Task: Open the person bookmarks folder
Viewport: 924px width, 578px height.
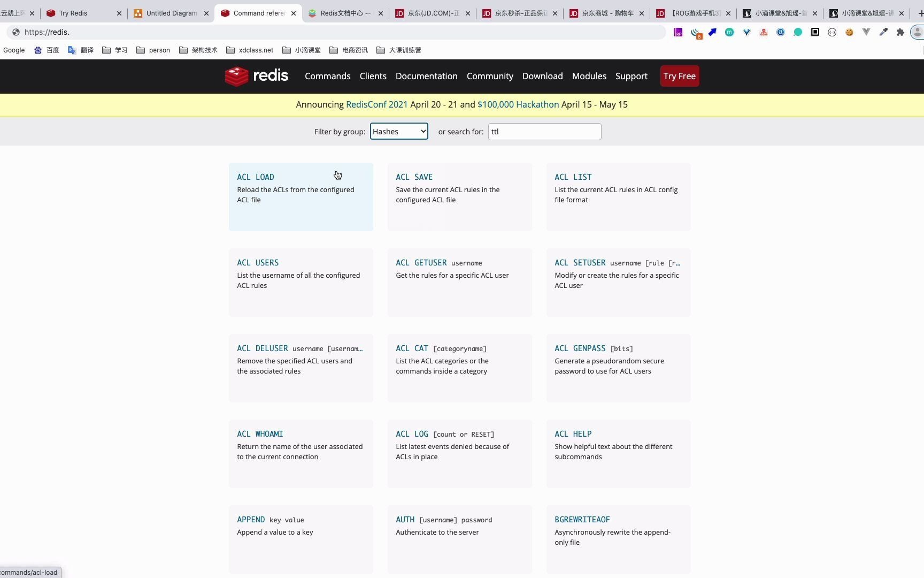Action: tap(153, 50)
